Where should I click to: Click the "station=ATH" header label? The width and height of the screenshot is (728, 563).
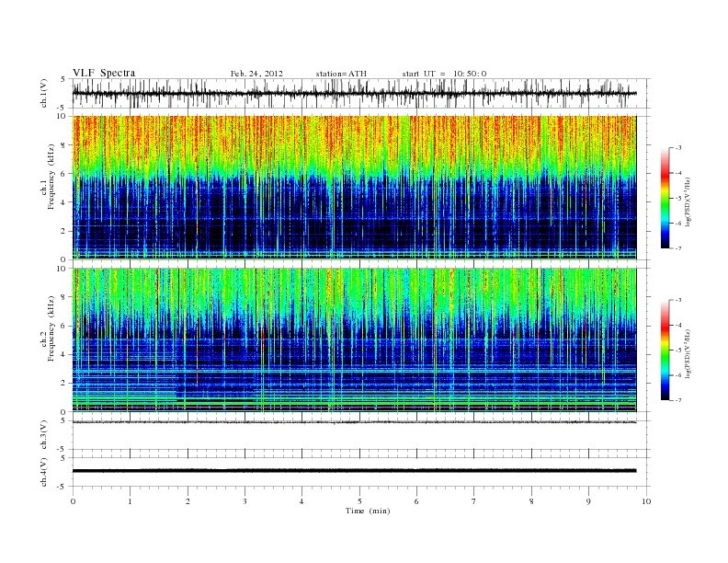tap(341, 74)
